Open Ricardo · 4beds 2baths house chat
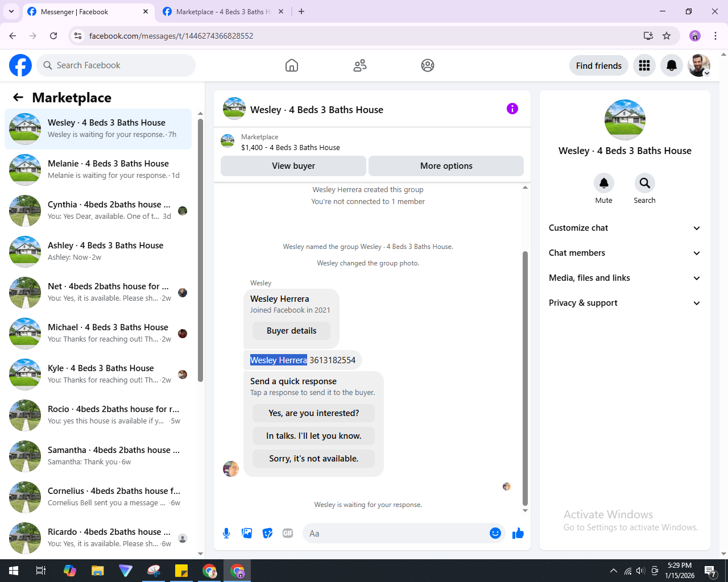728x582 pixels. [98, 538]
